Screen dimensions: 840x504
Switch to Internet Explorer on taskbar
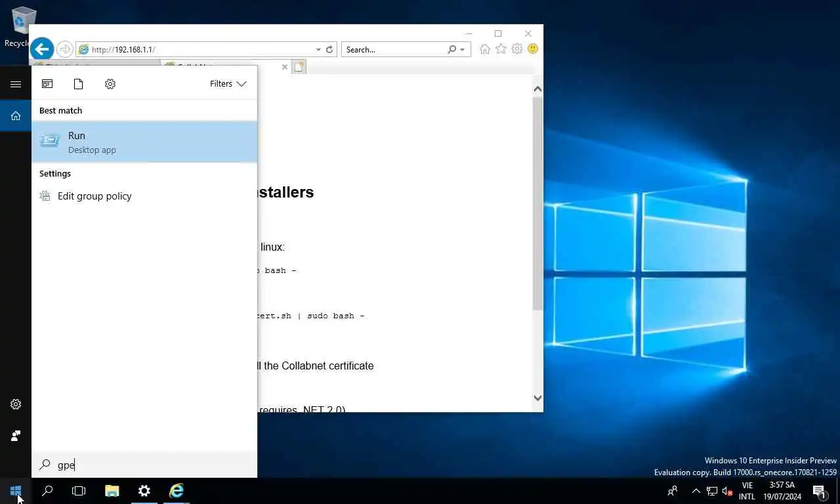(177, 491)
